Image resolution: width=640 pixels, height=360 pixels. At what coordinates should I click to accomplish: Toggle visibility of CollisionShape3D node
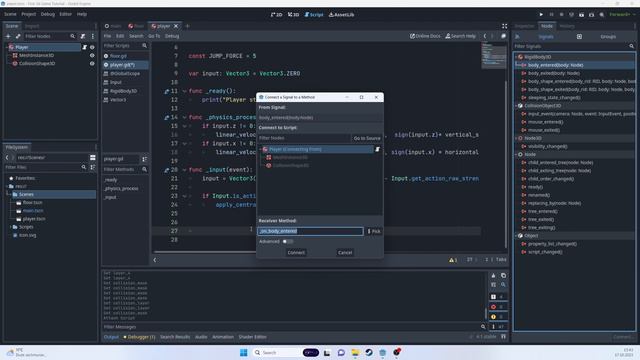coord(92,63)
